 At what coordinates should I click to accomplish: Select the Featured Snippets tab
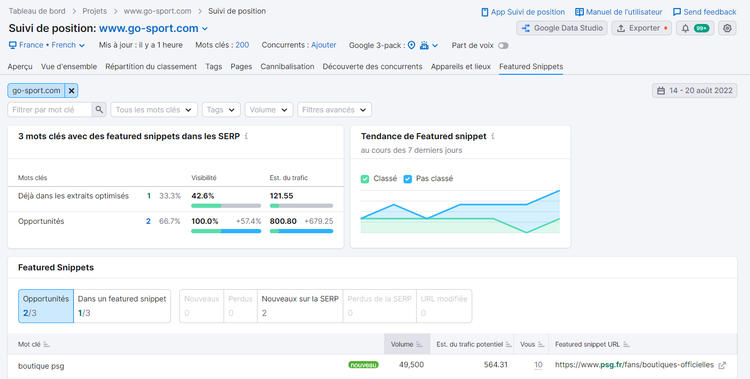(x=531, y=67)
